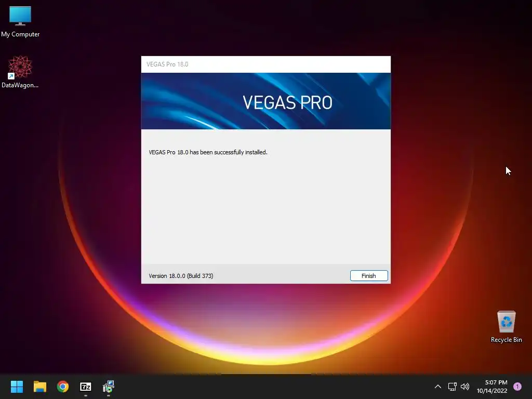This screenshot has height=399, width=532.
Task: Open File Explorer from the taskbar
Action: [x=39, y=387]
